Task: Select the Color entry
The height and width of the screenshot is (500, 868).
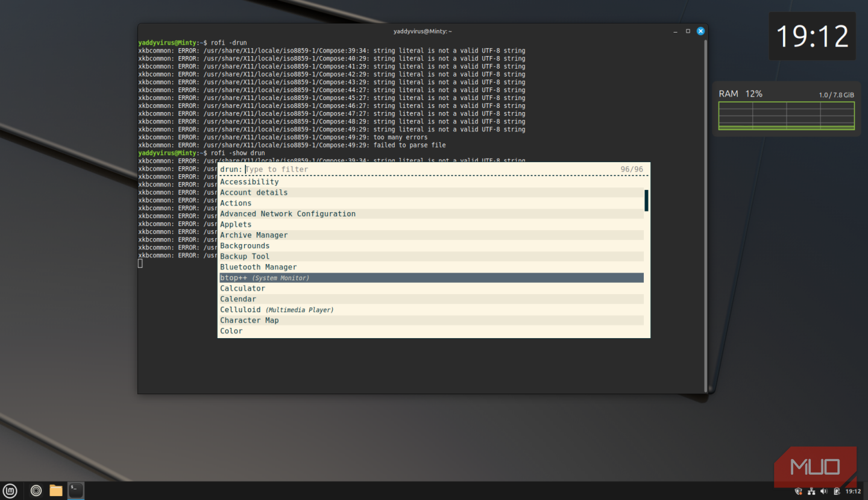Action: pyautogui.click(x=432, y=331)
